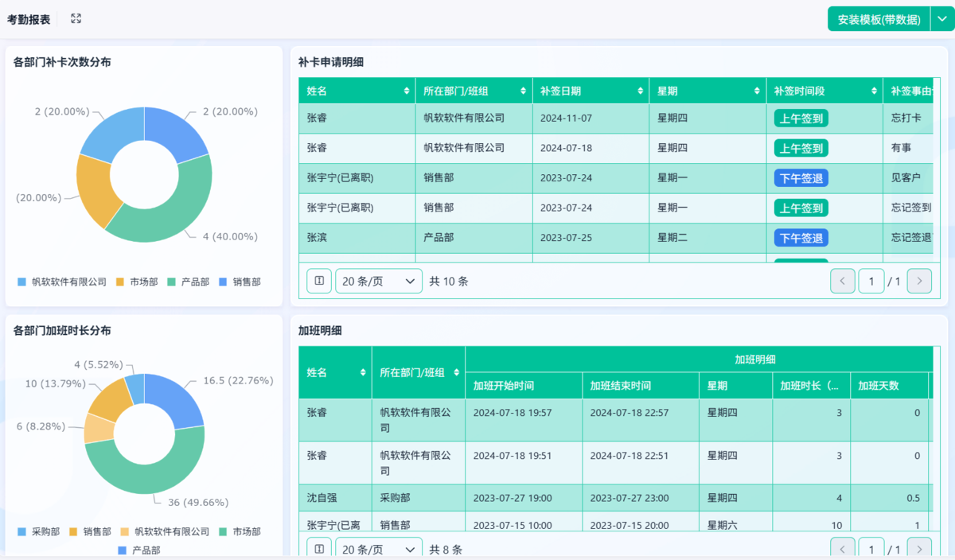Click the jump-to-page icon in 补卡申请明细 footer
This screenshot has height=560, width=955.
coord(319,281)
